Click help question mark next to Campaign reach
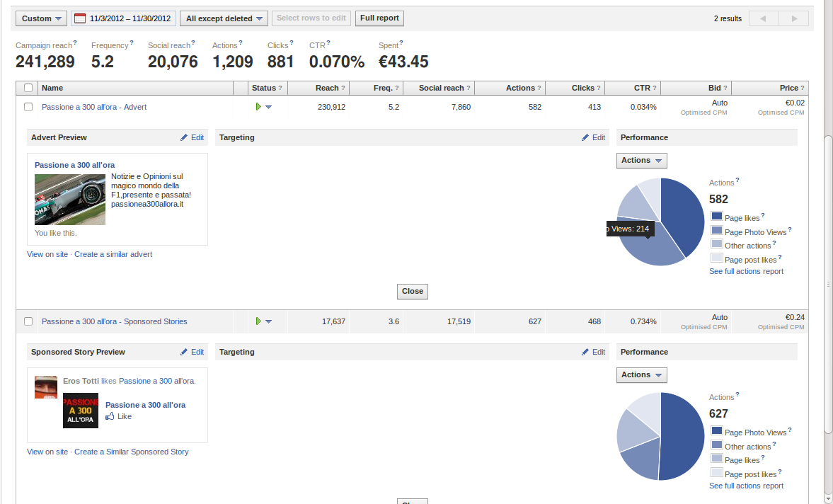Viewport: 833px width, 504px height. [75, 43]
